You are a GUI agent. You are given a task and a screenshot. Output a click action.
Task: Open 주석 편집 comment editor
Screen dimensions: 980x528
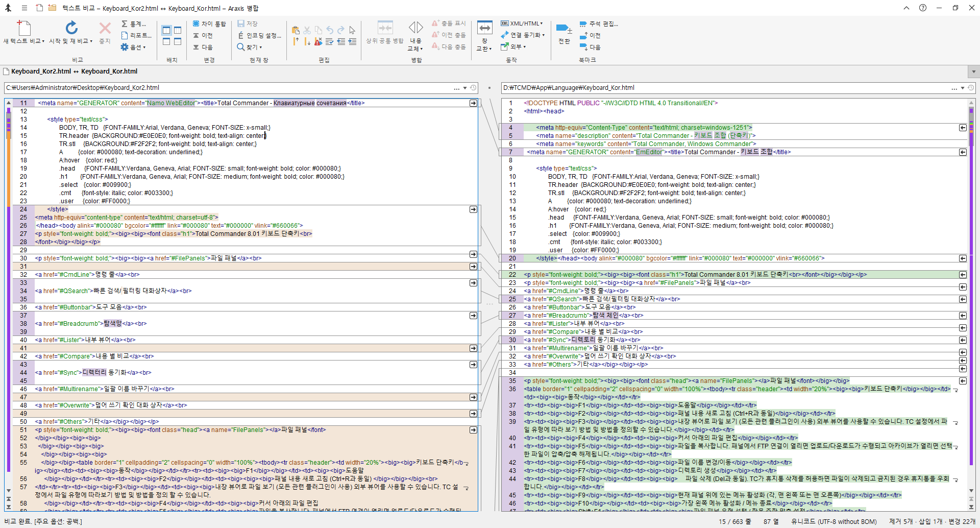point(599,23)
